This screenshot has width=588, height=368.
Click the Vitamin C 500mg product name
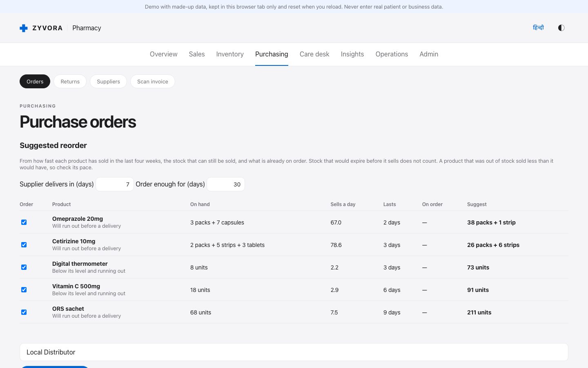click(x=76, y=286)
